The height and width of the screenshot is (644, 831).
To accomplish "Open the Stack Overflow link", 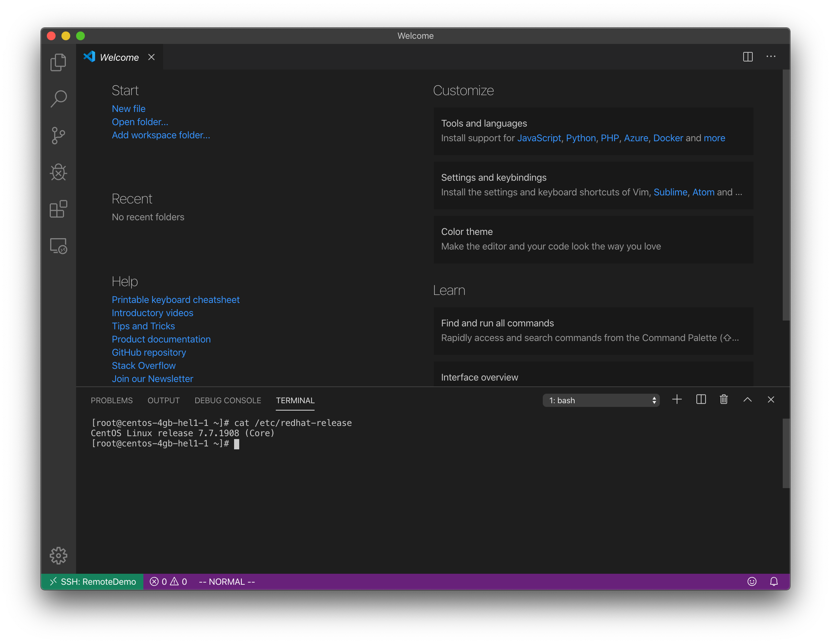I will click(144, 366).
